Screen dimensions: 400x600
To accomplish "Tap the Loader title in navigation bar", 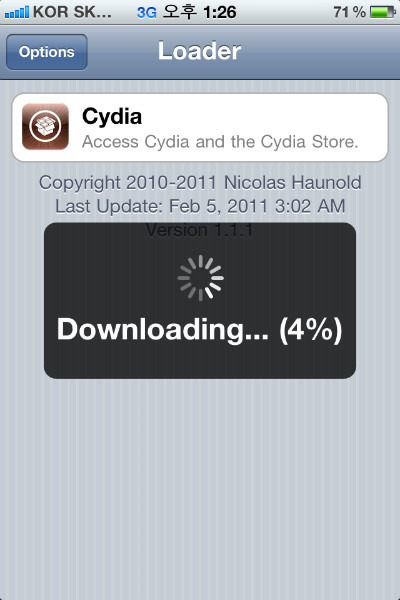I will [x=199, y=51].
